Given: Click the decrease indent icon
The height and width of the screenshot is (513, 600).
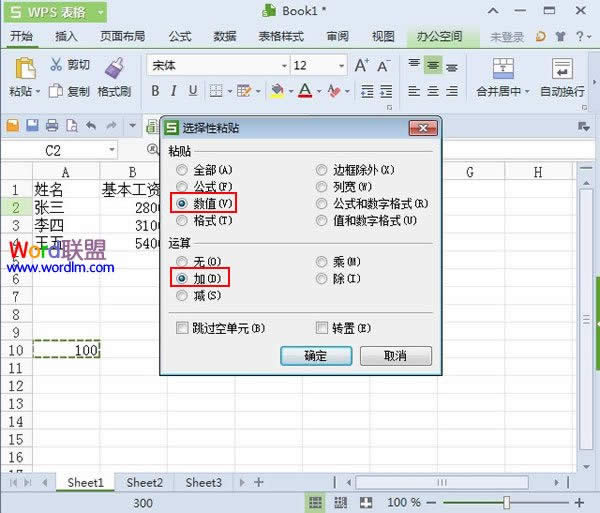Looking at the screenshot, I should 367,91.
